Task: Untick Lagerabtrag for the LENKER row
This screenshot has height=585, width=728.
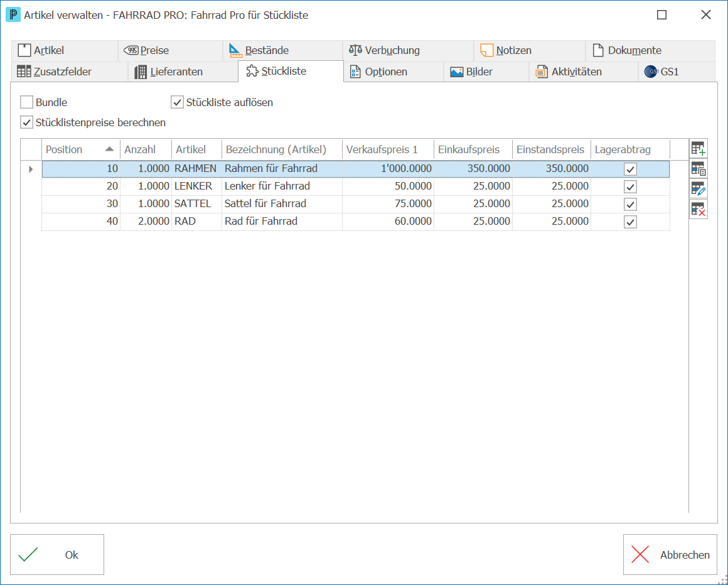Action: 630,186
